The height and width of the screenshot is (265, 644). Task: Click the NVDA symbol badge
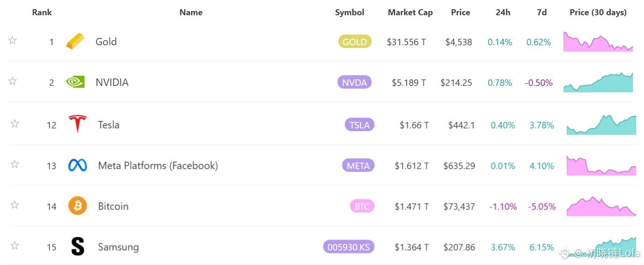coord(355,83)
